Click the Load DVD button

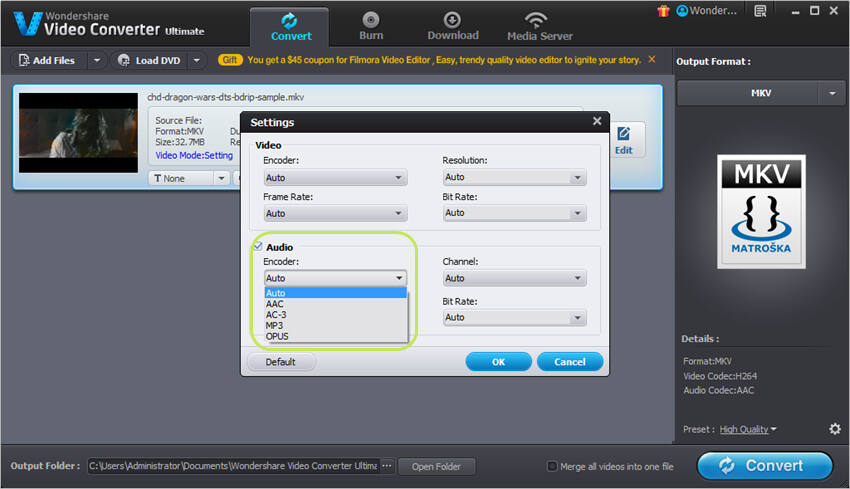[150, 60]
